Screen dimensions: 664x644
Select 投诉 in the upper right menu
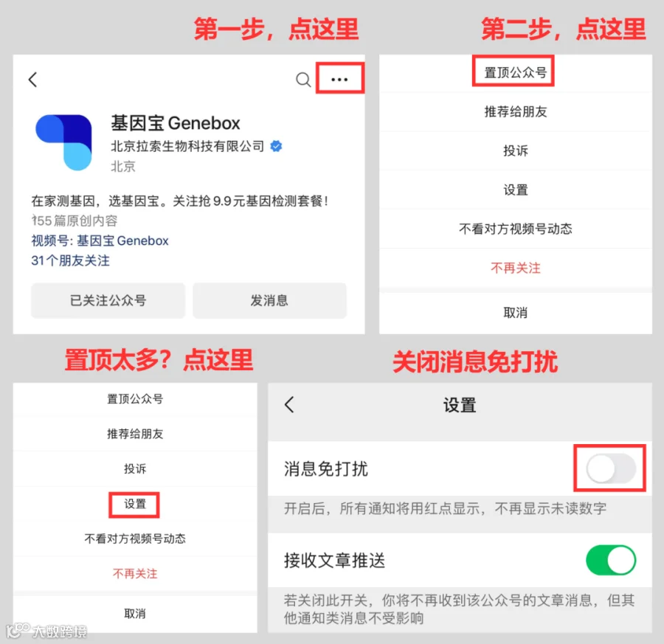[x=516, y=150]
